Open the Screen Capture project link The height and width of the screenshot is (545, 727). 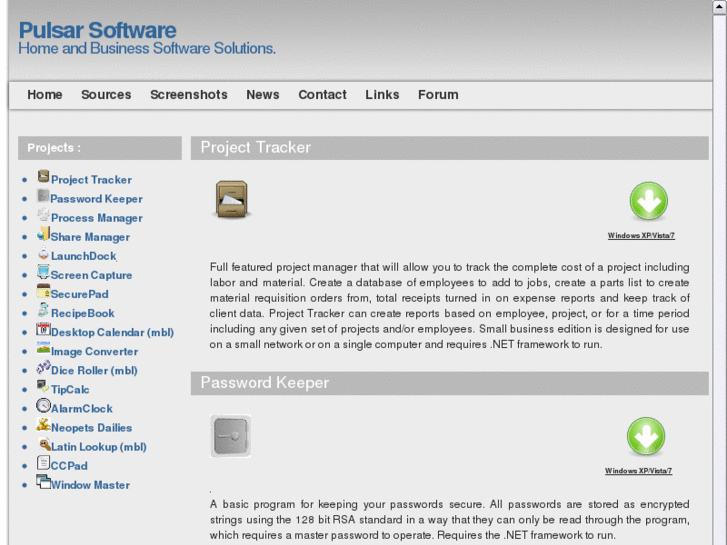91,275
